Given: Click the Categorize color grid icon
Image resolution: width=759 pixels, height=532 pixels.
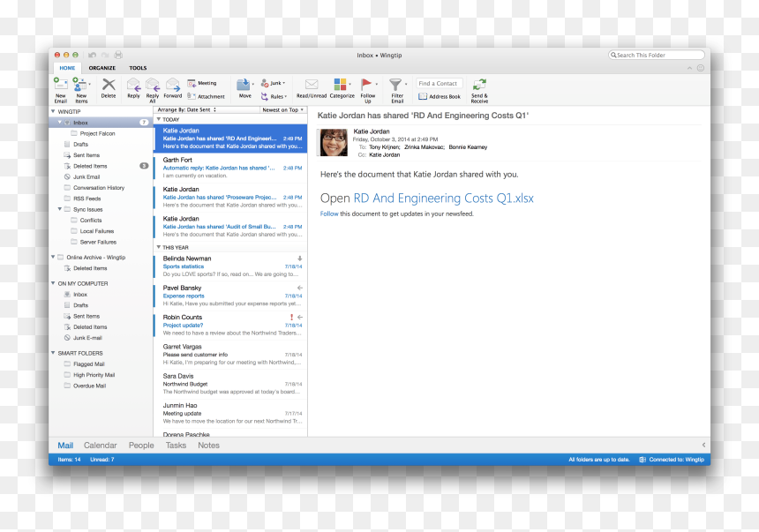Looking at the screenshot, I should click(x=341, y=84).
